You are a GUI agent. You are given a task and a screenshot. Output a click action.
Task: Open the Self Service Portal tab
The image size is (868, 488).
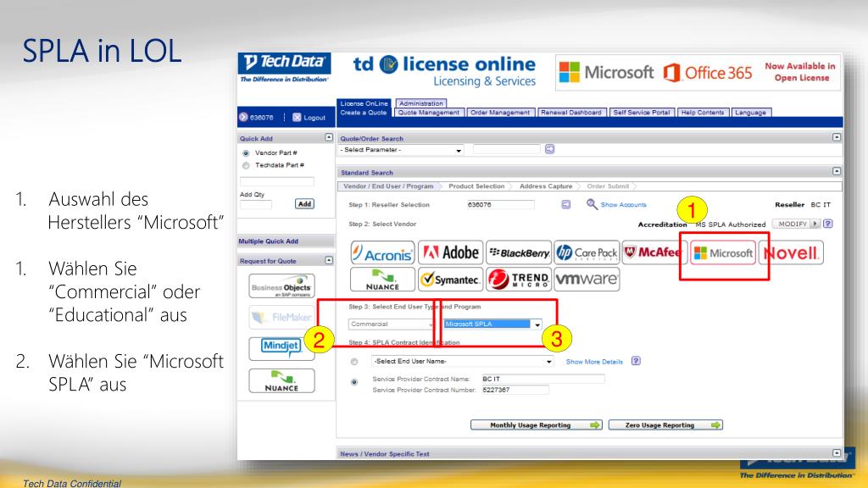(641, 113)
